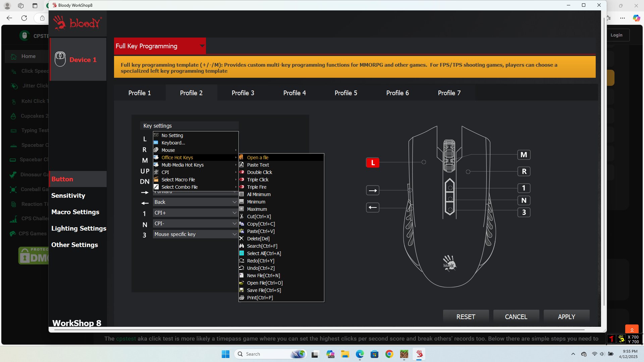The height and width of the screenshot is (362, 644).
Task: Open Other Settings section
Action: point(74,245)
